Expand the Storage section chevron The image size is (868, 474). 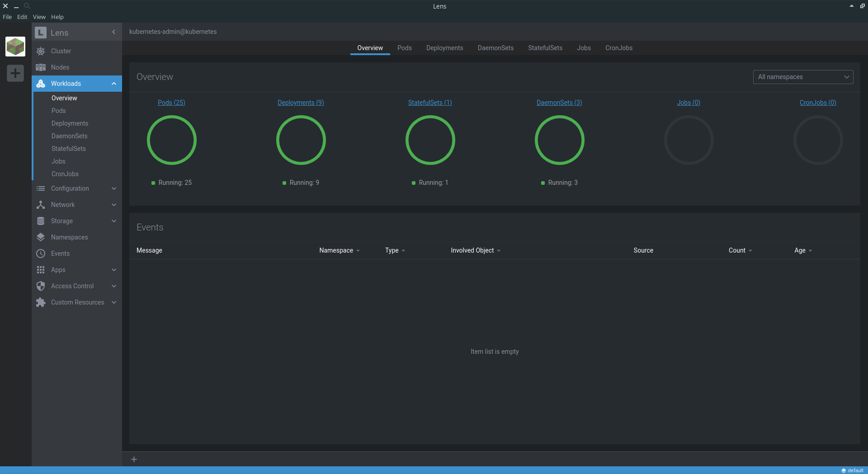coord(114,221)
